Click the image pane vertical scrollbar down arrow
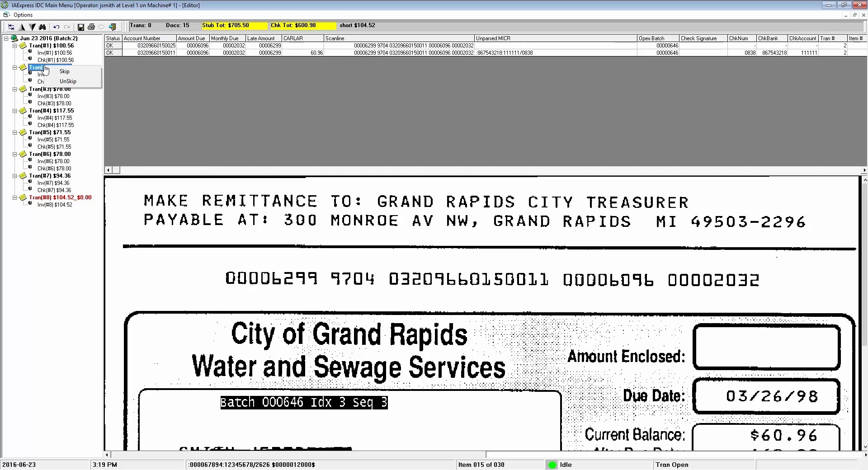This screenshot has height=470, width=868. [864, 447]
